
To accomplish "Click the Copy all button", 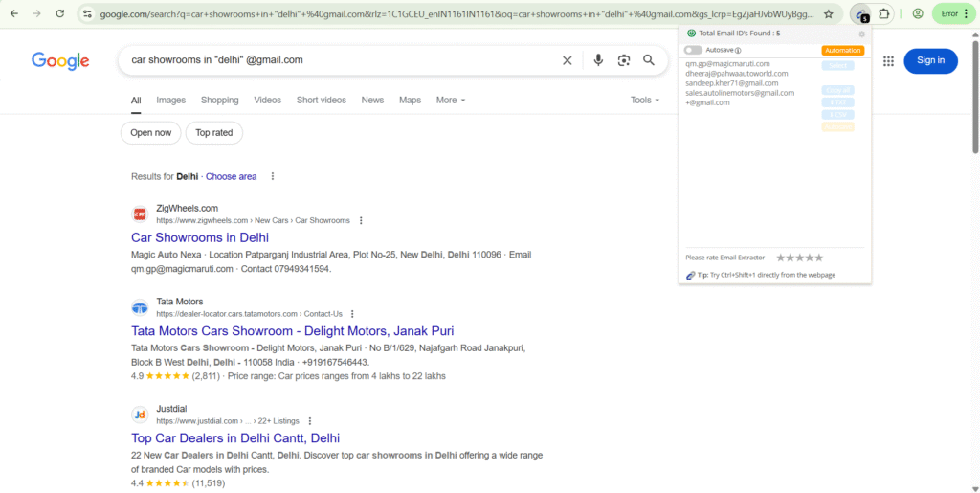I will [837, 90].
